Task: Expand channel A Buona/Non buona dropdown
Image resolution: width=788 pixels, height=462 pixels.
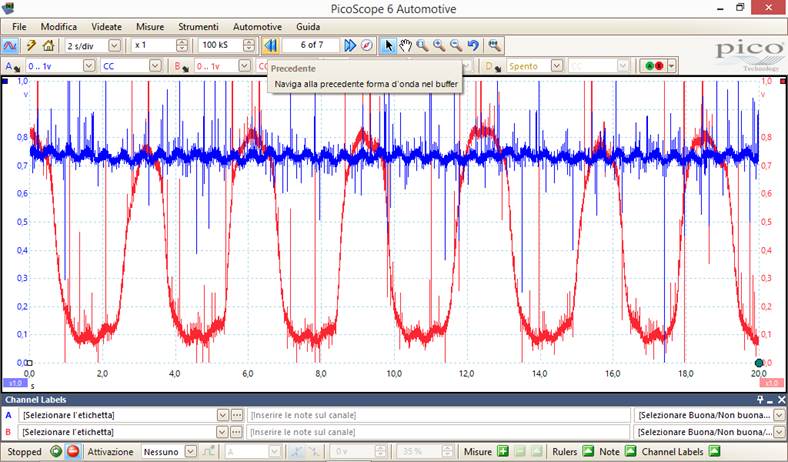Action: (779, 415)
